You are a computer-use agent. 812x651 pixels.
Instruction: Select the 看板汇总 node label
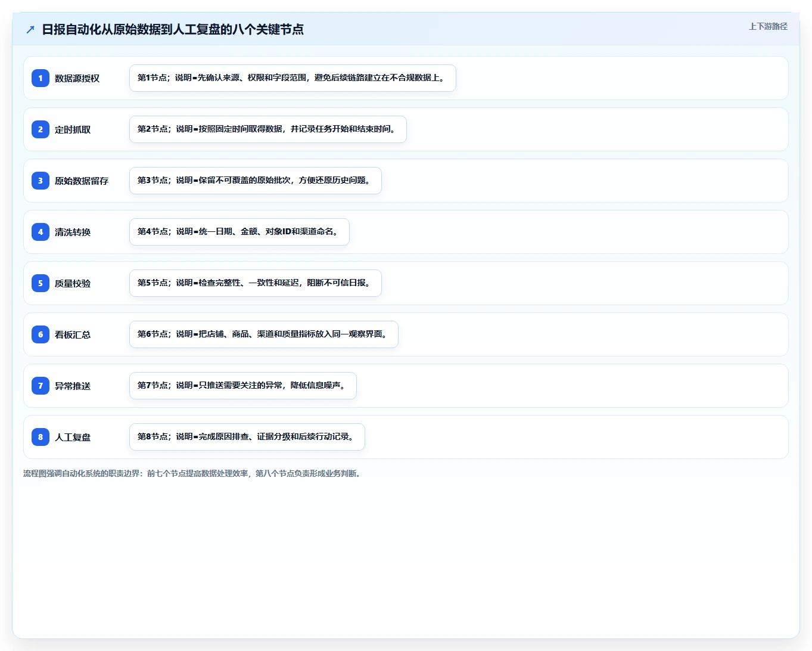73,334
